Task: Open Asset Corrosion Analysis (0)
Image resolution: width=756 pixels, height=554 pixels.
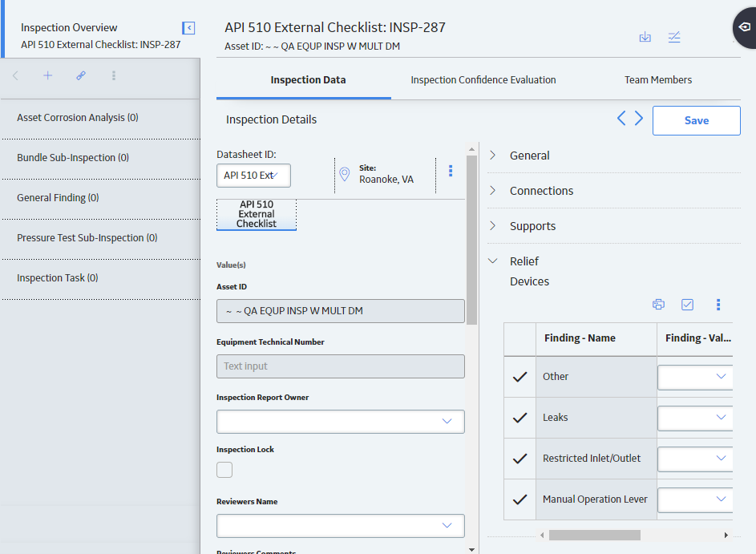Action: coord(100,118)
